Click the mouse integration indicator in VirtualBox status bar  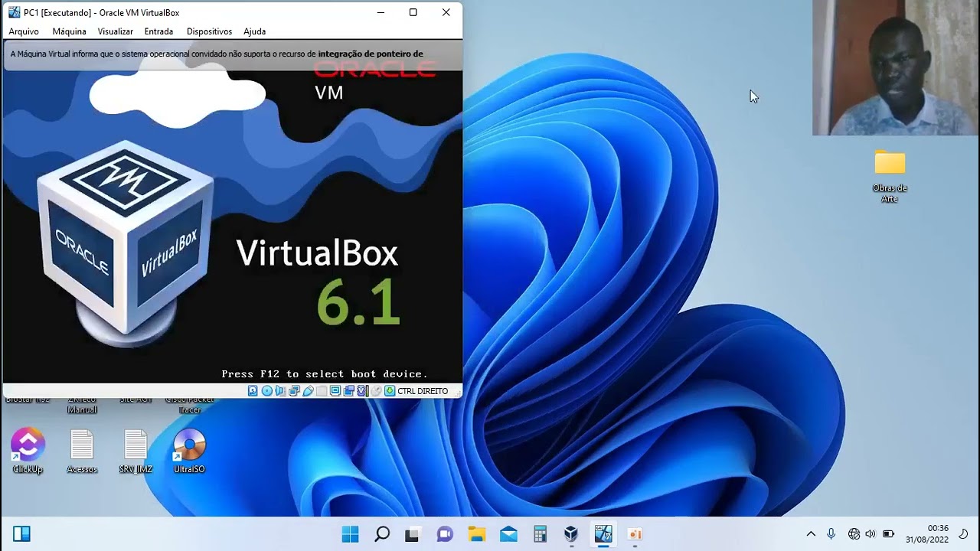pos(376,391)
